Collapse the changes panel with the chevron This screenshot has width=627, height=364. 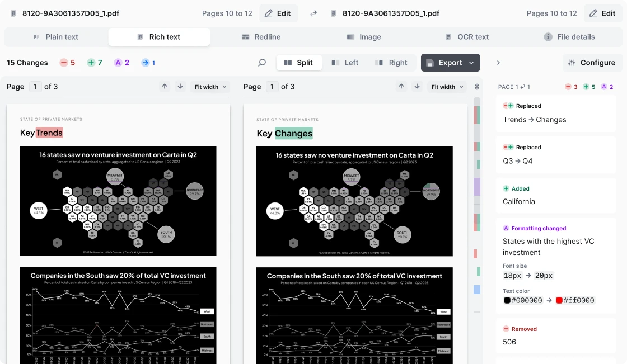click(x=498, y=63)
